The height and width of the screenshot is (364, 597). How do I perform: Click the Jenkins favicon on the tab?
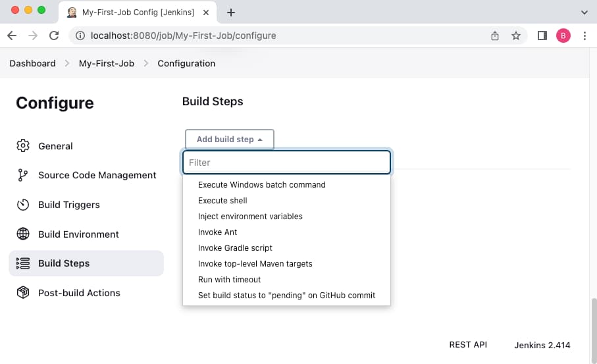(72, 13)
